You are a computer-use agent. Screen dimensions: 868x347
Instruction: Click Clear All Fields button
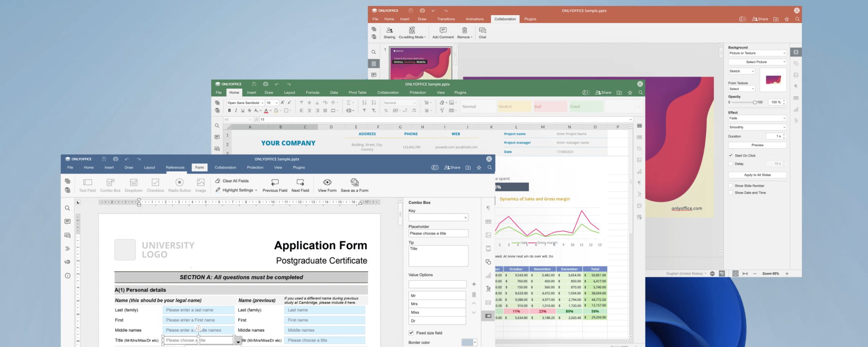(232, 181)
